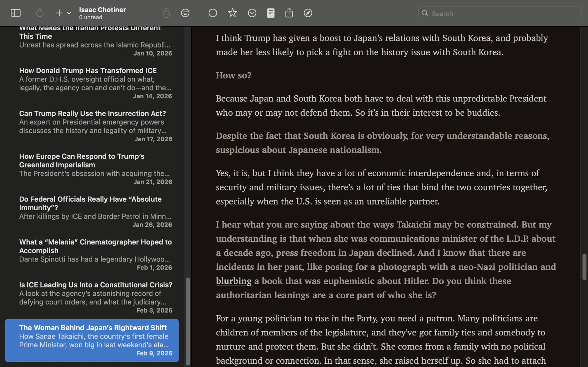Click the plus add feed icon
Viewport: 588px width, 367px height.
pyautogui.click(x=59, y=13)
